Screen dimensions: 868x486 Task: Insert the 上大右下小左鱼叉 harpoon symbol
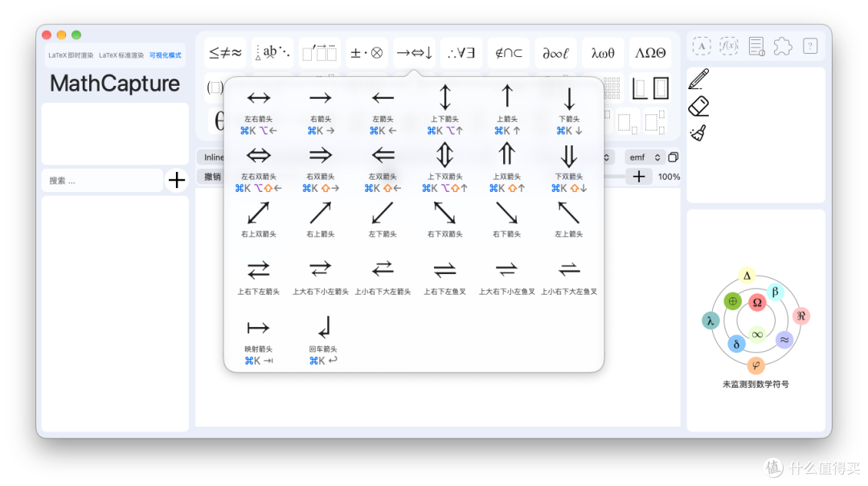[x=507, y=270]
